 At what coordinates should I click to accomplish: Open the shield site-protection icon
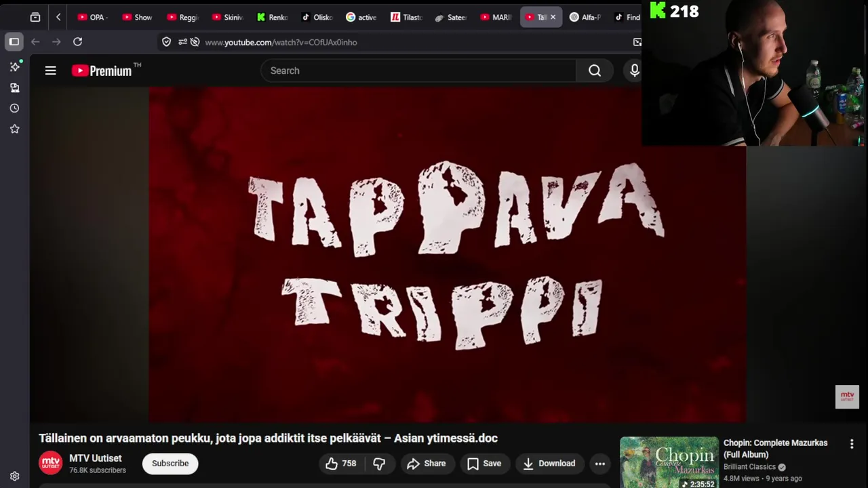[x=166, y=42]
